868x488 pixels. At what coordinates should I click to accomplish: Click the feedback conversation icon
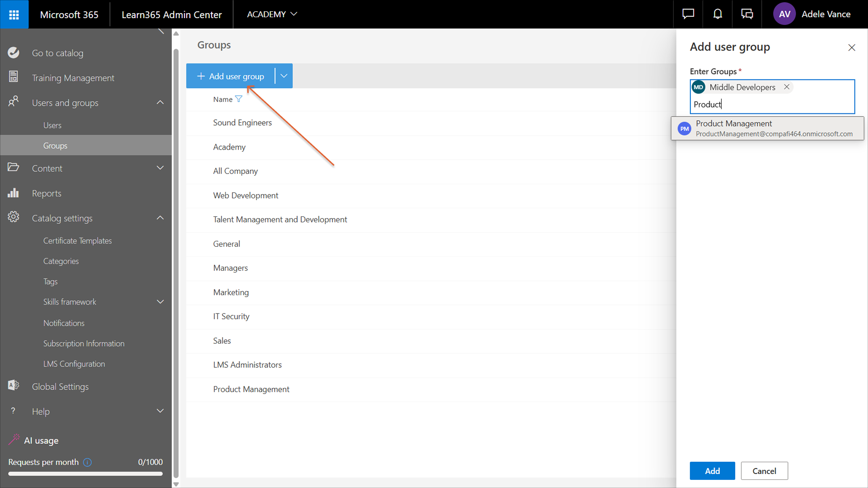[x=747, y=14]
